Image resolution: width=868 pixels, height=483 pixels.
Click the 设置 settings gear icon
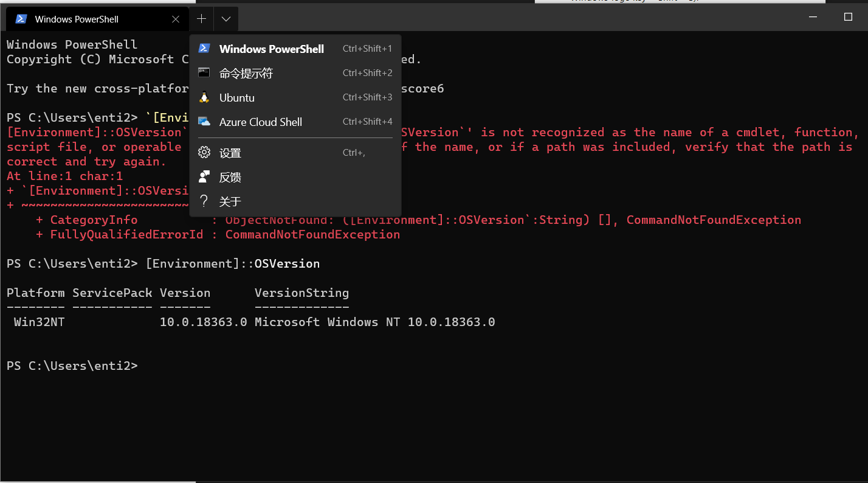[x=204, y=152]
